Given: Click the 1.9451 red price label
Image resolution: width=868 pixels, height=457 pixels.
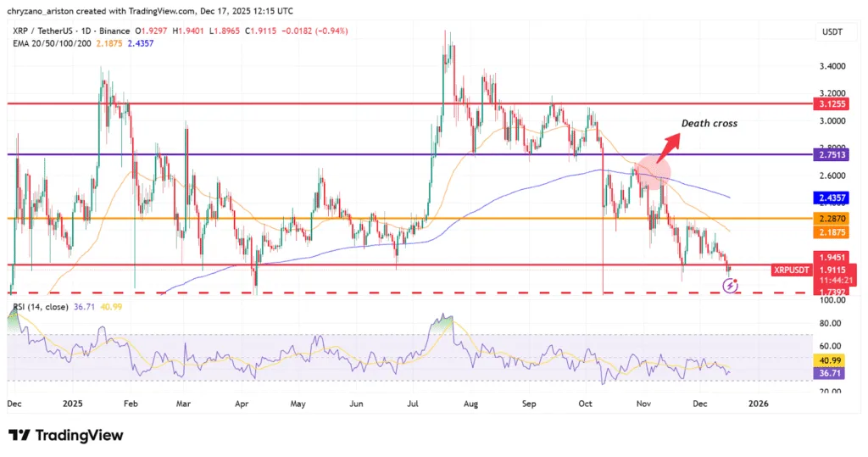Looking at the screenshot, I should [x=831, y=257].
